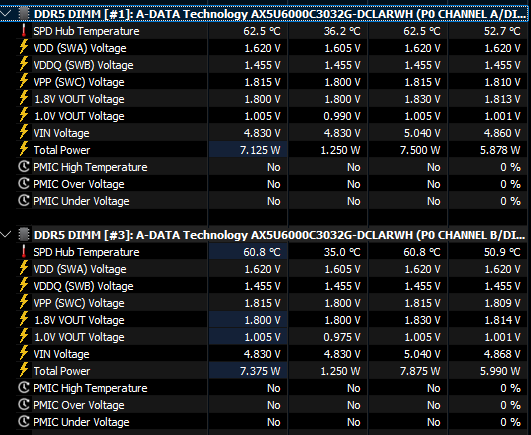
Task: Select DIMM #1 VPP (SWC) Voltage label
Action: click(79, 82)
